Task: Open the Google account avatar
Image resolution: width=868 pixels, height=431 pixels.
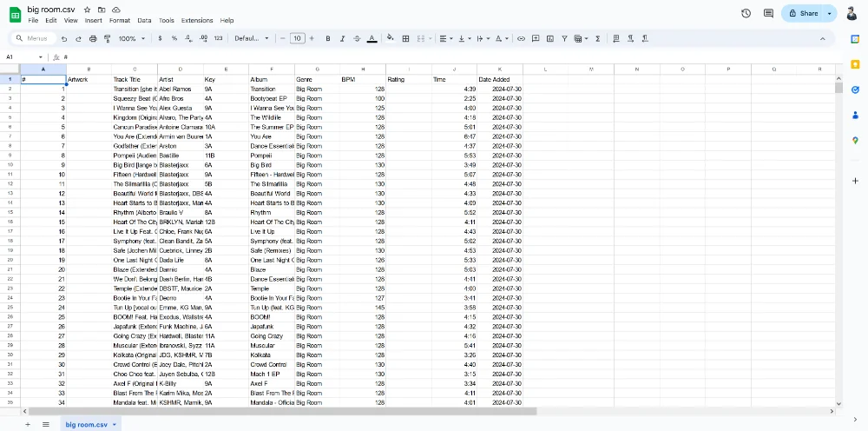Action: pyautogui.click(x=852, y=13)
